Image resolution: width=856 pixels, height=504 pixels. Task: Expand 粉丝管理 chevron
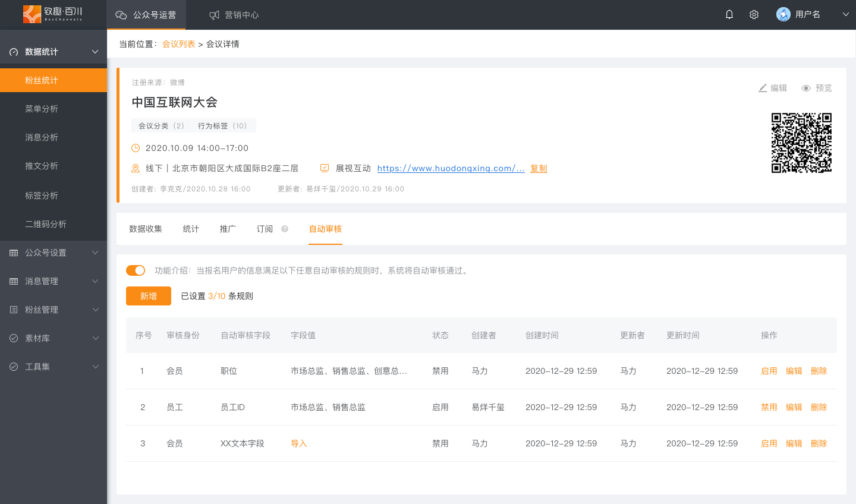pyautogui.click(x=95, y=310)
